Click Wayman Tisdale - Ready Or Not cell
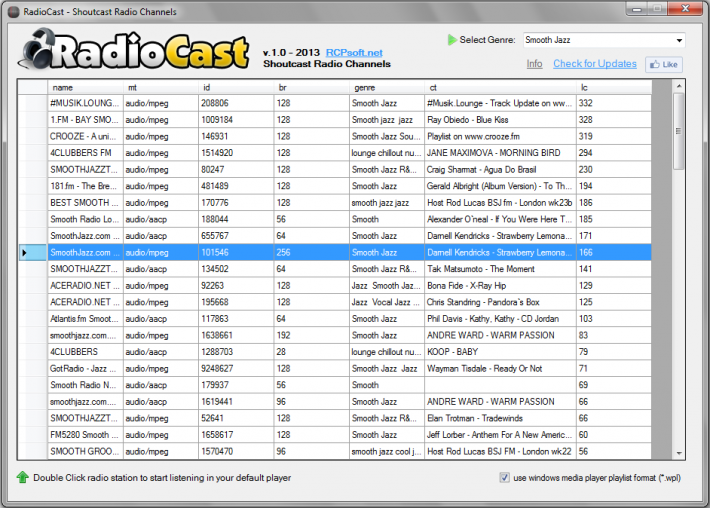Image resolution: width=710 pixels, height=508 pixels. click(x=500, y=369)
